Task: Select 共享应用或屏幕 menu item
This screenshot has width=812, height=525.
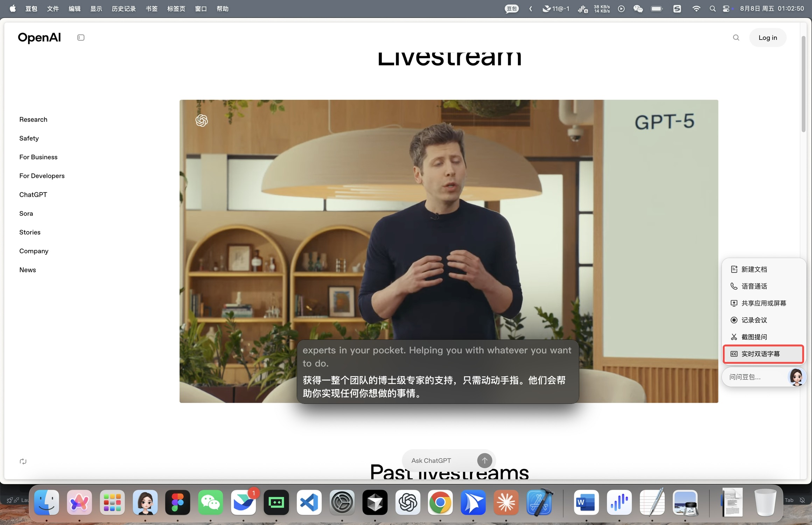Action: coord(764,303)
